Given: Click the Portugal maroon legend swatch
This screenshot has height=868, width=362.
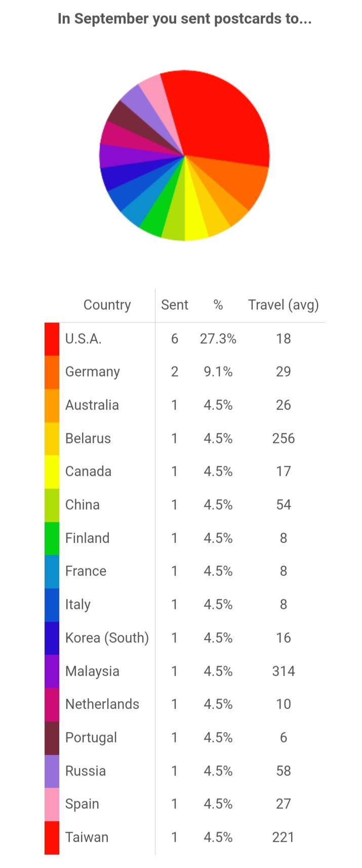Looking at the screenshot, I should coord(52,738).
